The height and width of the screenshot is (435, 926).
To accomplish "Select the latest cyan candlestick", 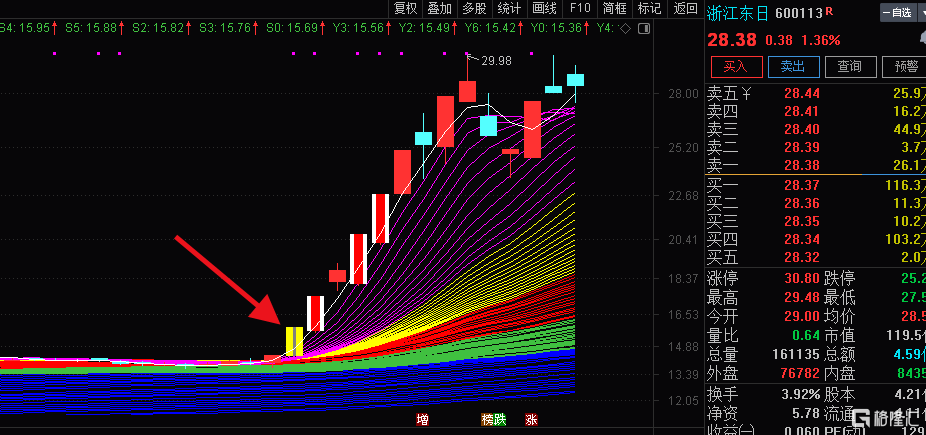I will point(575,80).
